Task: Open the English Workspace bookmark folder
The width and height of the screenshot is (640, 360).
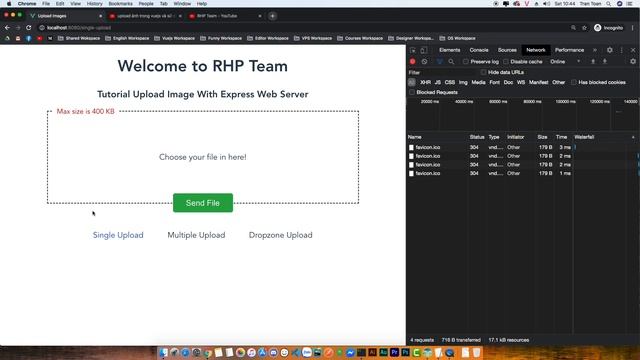Action: [x=127, y=38]
